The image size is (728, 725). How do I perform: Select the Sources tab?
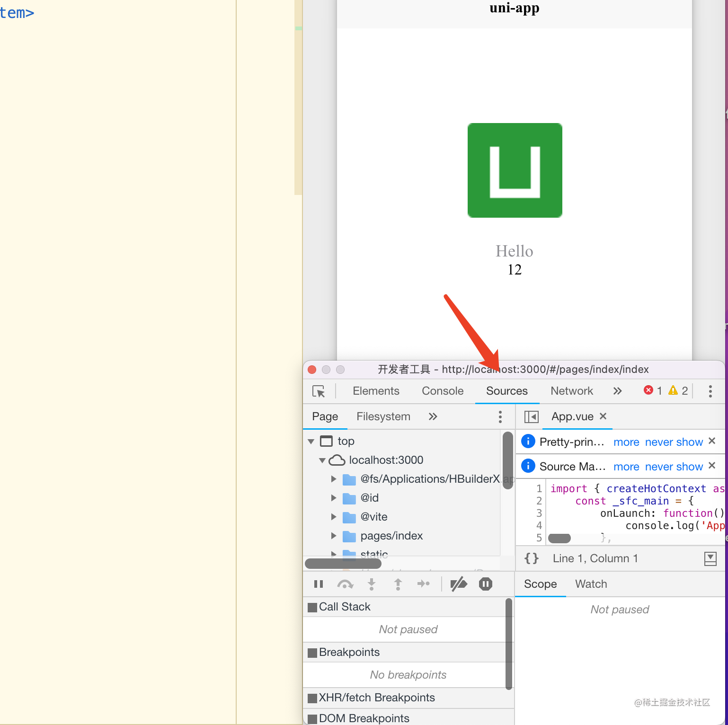pyautogui.click(x=507, y=391)
